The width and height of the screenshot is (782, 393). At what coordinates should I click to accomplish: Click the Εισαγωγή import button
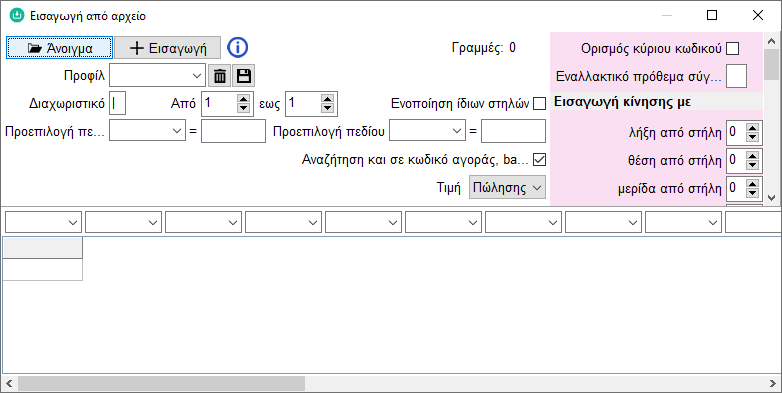pyautogui.click(x=168, y=48)
